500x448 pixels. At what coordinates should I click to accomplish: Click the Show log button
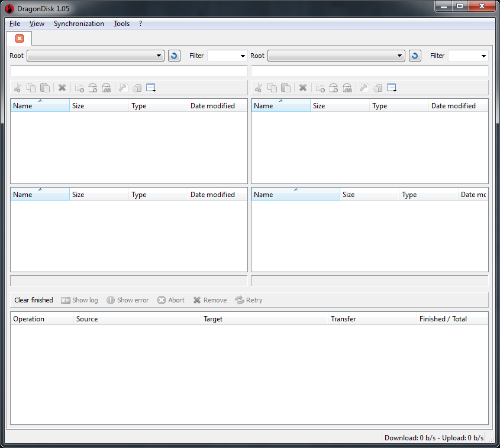pos(79,300)
